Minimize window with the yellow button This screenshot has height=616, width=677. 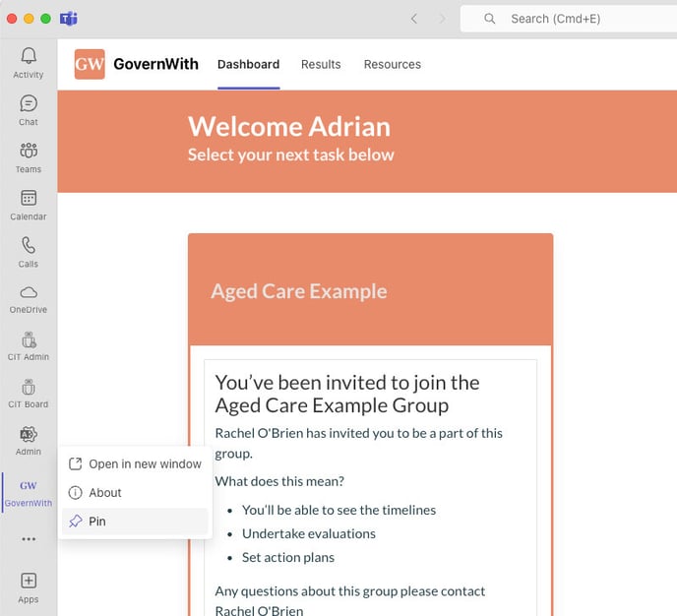pyautogui.click(x=29, y=19)
